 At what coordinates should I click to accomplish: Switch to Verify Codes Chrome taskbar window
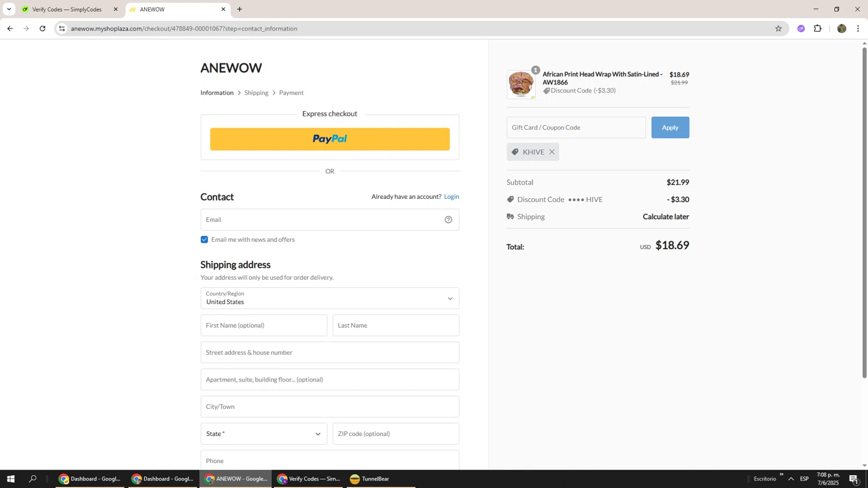pyautogui.click(x=308, y=479)
